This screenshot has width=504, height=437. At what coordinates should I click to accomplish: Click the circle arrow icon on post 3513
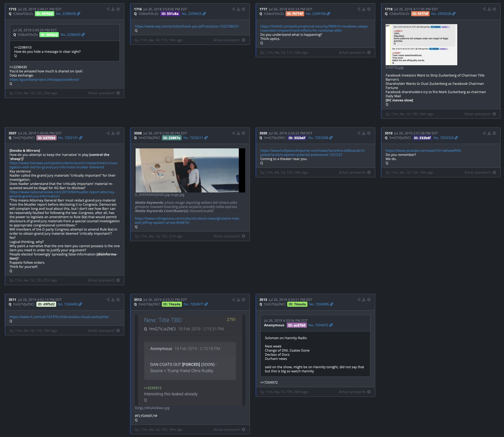(369, 300)
